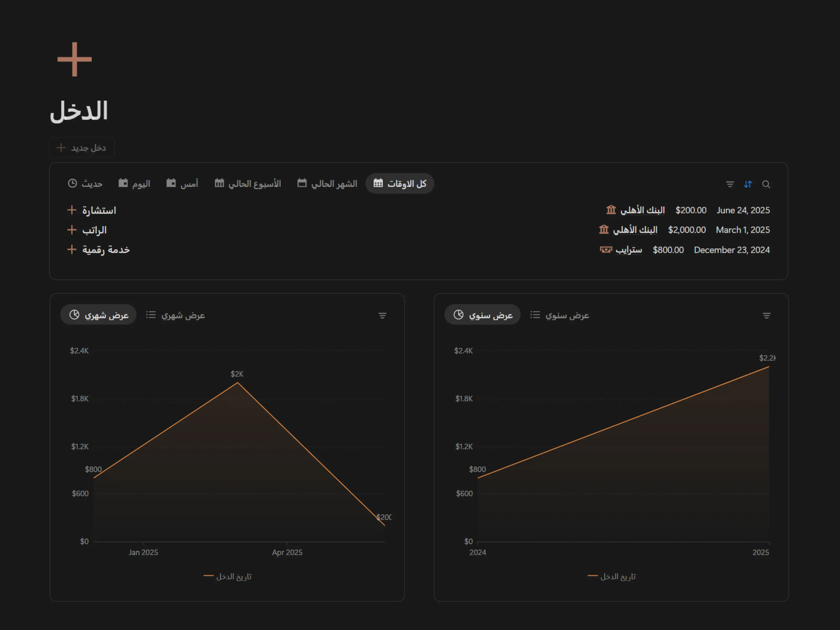Click the search icon in income list
840x630 pixels.
click(766, 184)
